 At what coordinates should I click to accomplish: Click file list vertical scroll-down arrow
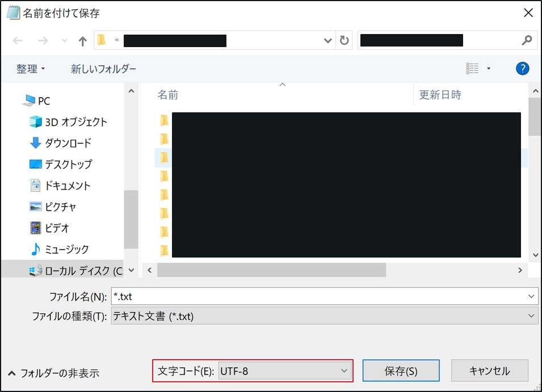coord(535,255)
